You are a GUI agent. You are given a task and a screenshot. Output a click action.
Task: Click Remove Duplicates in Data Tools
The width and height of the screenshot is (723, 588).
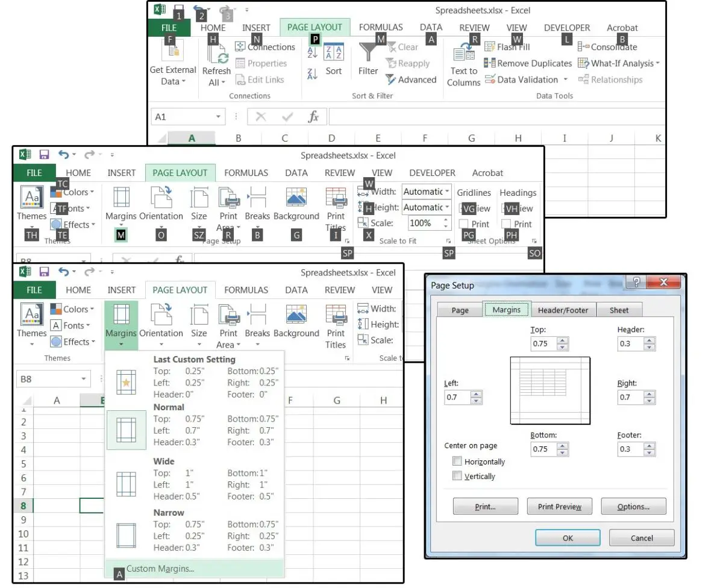[528, 63]
